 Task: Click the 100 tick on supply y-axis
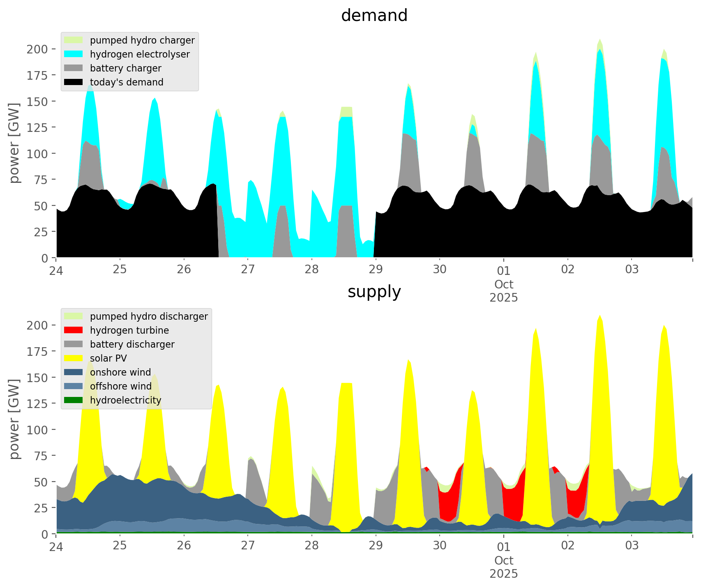[x=37, y=430]
